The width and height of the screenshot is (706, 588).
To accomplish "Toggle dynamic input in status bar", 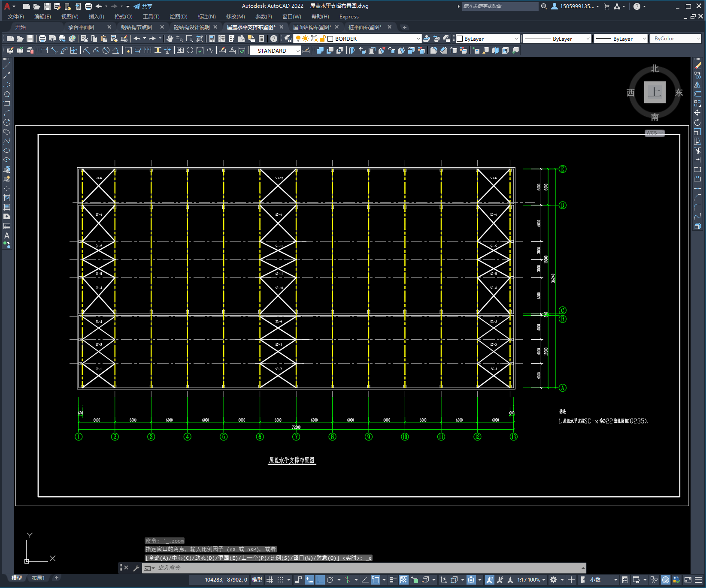I will click(x=309, y=580).
